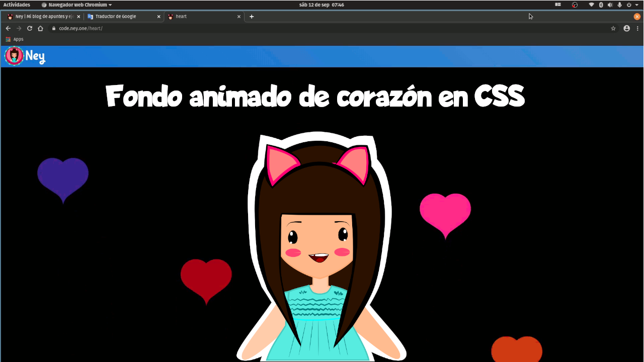
Task: Open the Chromium home page
Action: pyautogui.click(x=40, y=28)
